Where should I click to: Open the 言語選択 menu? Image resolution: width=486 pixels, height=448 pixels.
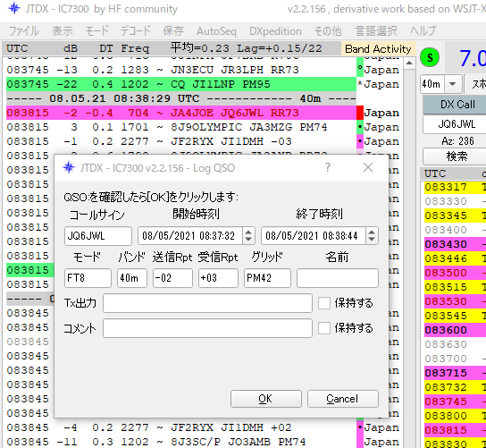point(376,31)
